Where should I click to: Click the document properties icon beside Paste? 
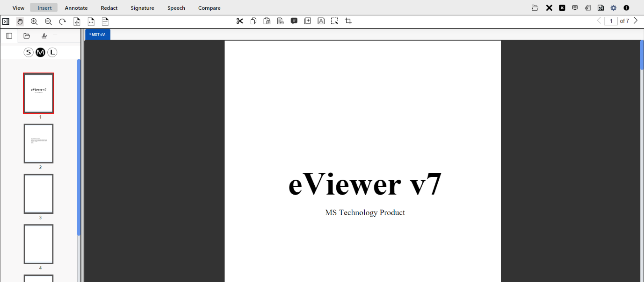(281, 21)
